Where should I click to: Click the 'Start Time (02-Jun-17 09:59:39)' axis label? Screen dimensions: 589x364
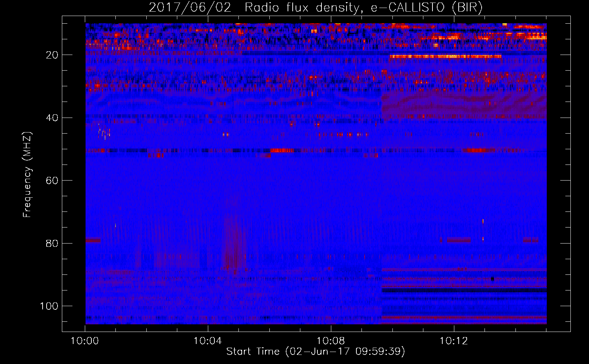[316, 352]
